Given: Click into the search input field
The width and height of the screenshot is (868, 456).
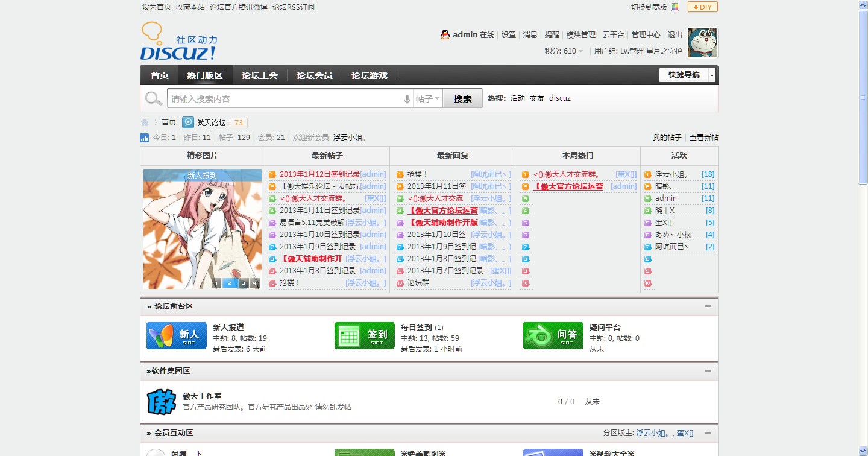Looking at the screenshot, I should tap(285, 99).
